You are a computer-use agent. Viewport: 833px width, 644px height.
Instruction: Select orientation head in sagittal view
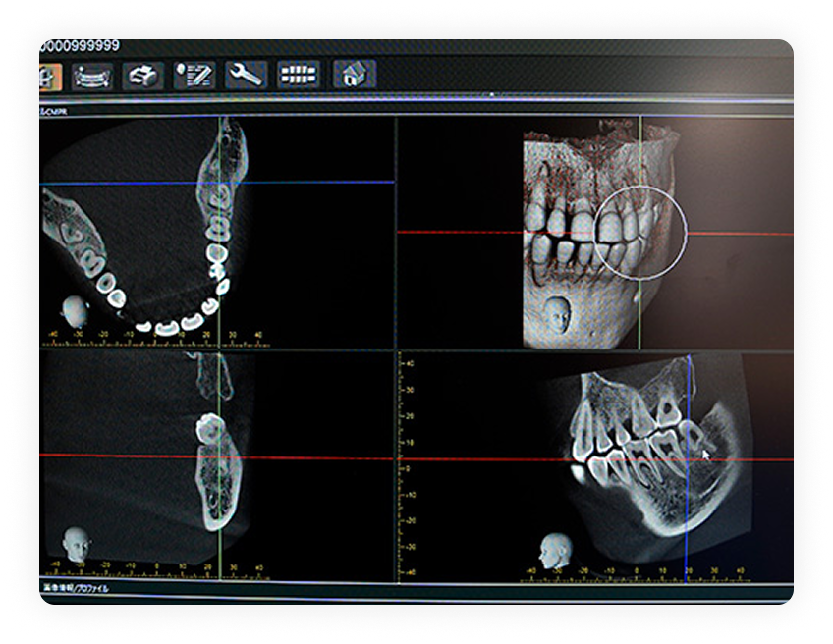coord(555,550)
